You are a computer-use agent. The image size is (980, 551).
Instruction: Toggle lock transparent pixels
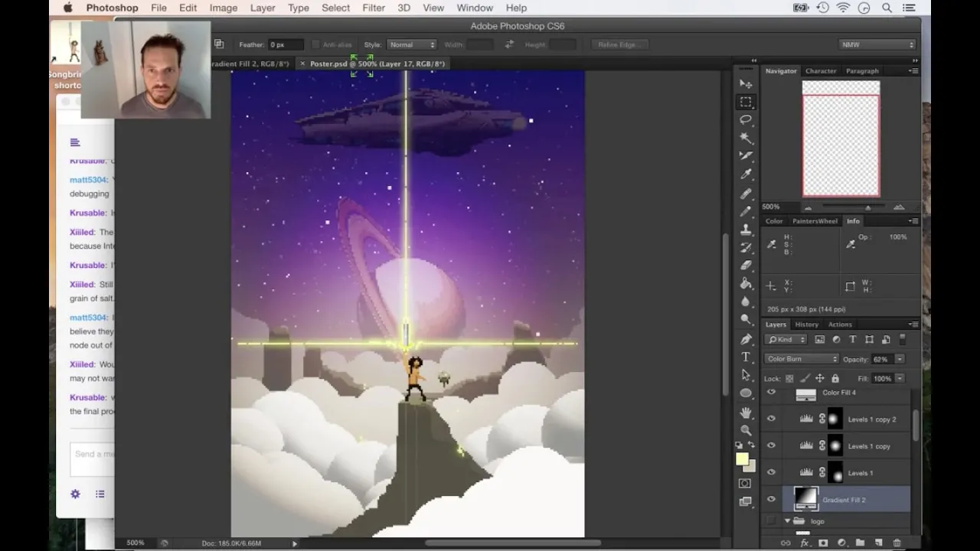coord(789,379)
